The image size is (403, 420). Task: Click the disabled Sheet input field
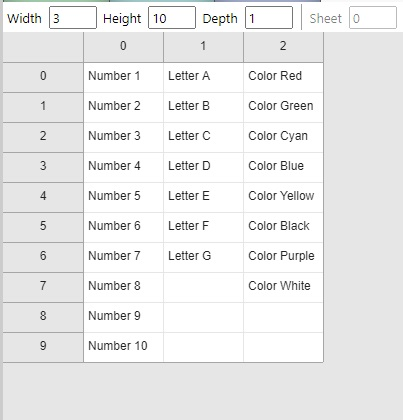pyautogui.click(x=373, y=18)
